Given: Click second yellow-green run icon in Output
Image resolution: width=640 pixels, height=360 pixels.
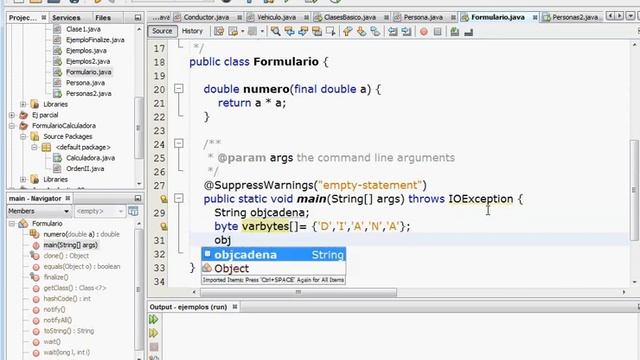Looking at the screenshot, I should (153, 333).
